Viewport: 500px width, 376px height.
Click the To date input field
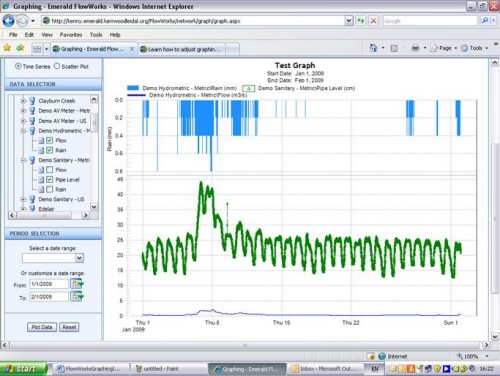pyautogui.click(x=49, y=297)
